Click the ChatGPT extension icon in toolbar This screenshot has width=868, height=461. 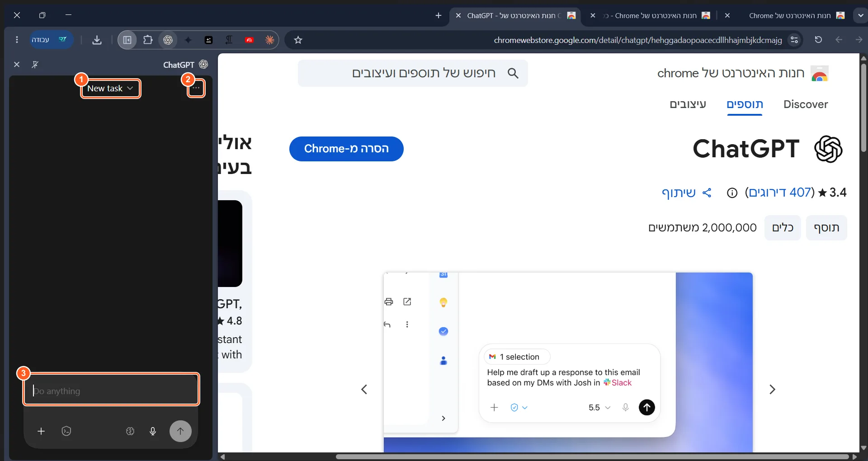pos(168,40)
